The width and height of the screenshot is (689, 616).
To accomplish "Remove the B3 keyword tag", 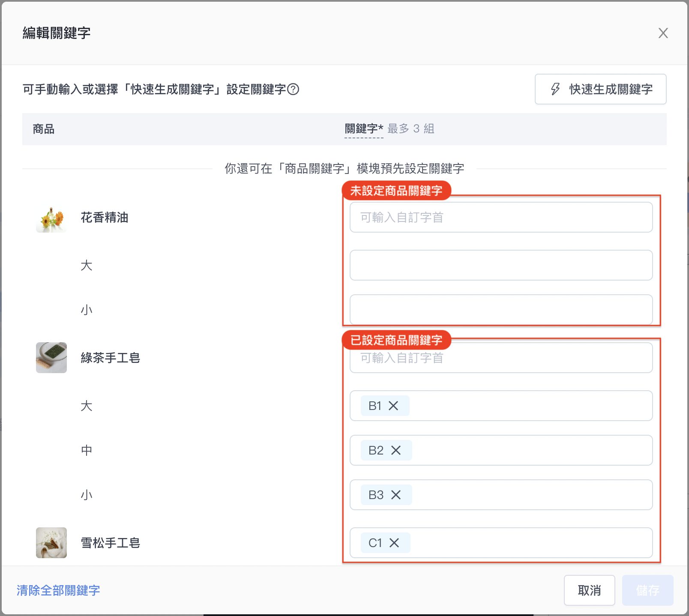I will pos(396,495).
